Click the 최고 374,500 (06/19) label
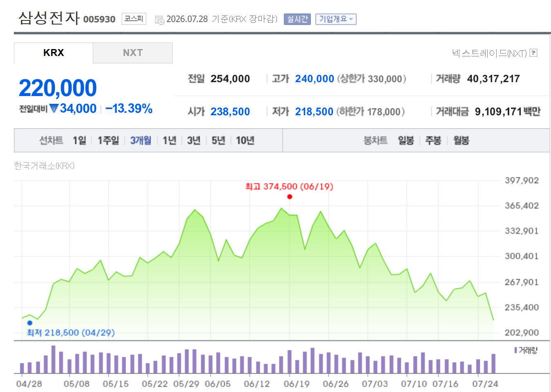The image size is (551, 392). pos(289,186)
